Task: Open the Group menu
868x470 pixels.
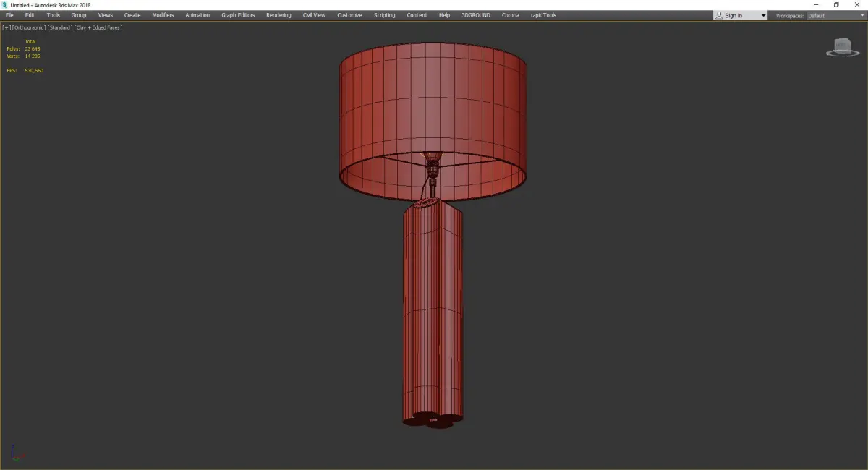Action: tap(79, 15)
